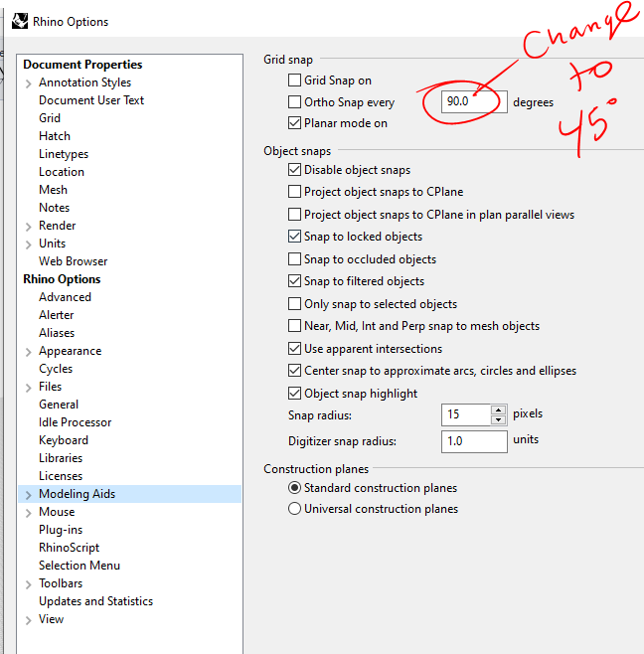Expand the View tree node
The image size is (644, 654).
pos(29,620)
